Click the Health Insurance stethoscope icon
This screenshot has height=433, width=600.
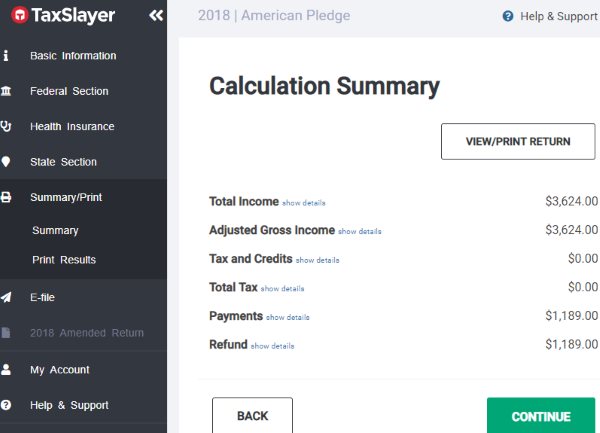point(7,127)
